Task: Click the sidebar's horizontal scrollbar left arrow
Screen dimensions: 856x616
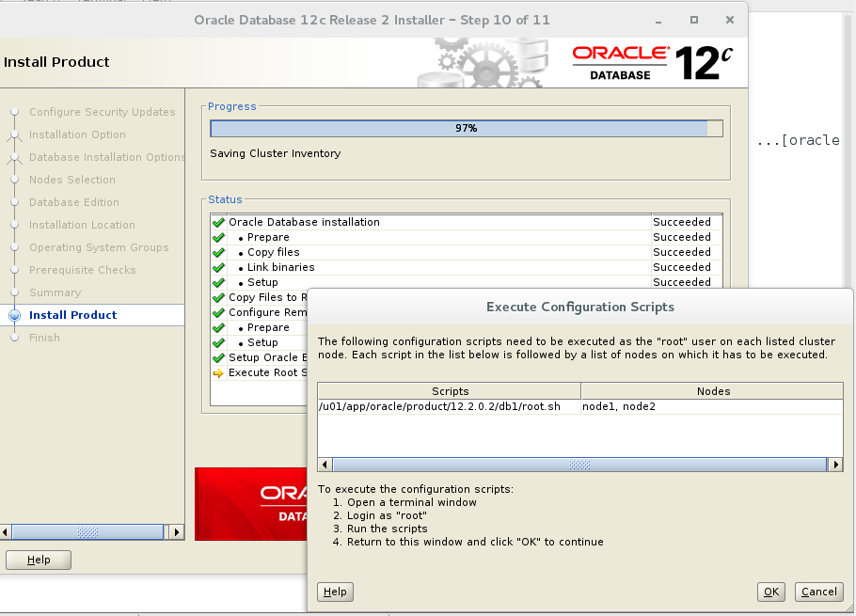Action: (8, 531)
